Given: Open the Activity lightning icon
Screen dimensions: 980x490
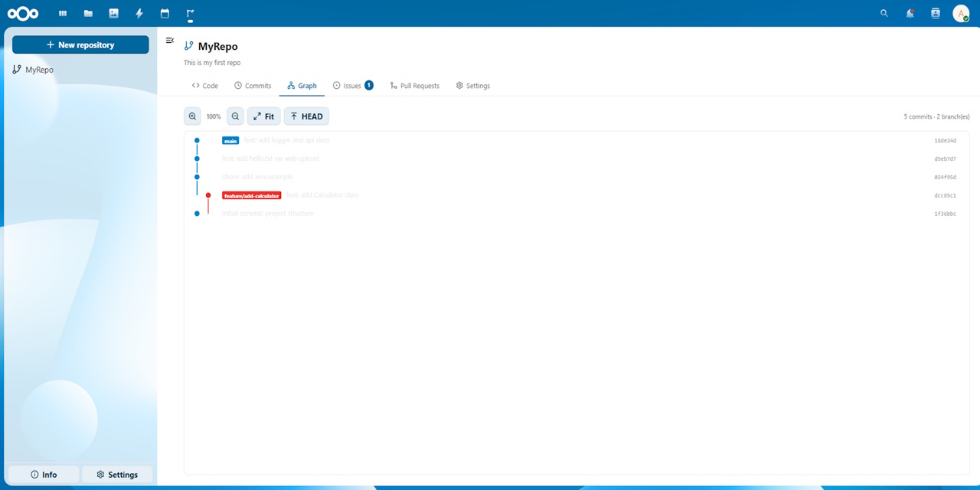Looking at the screenshot, I should coord(139,13).
